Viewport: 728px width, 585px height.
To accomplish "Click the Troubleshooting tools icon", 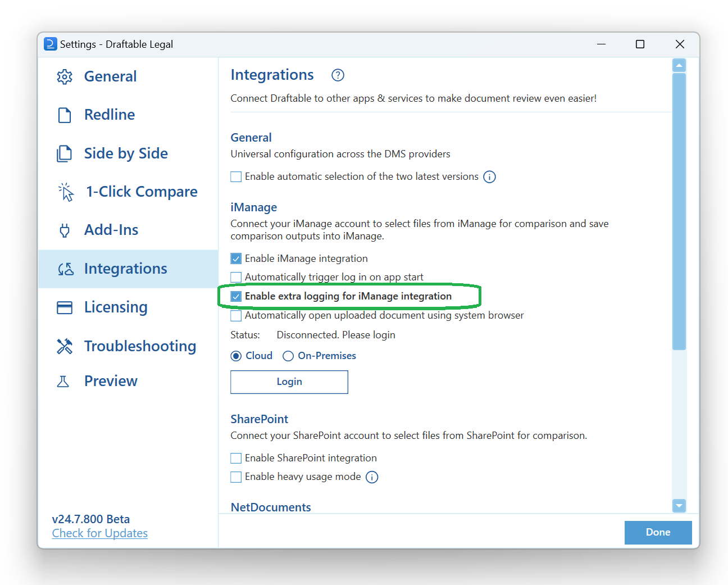I will click(x=65, y=346).
